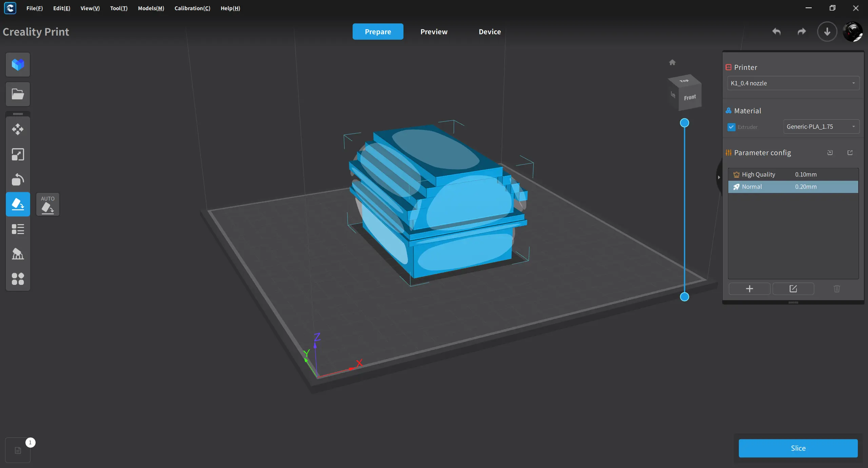Viewport: 868px width, 468px height.
Task: Click the export parameter config icon
Action: pyautogui.click(x=850, y=153)
